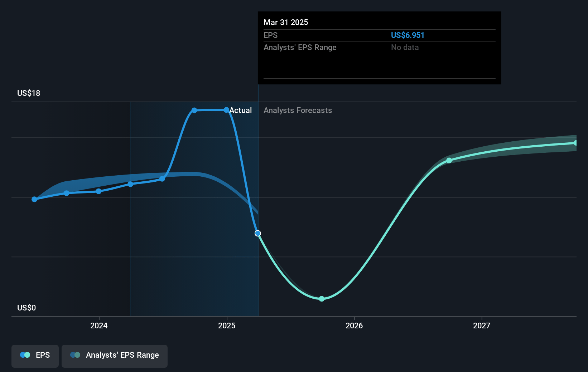
Task: Click the EPS data point in late 2023
Action: click(67, 193)
